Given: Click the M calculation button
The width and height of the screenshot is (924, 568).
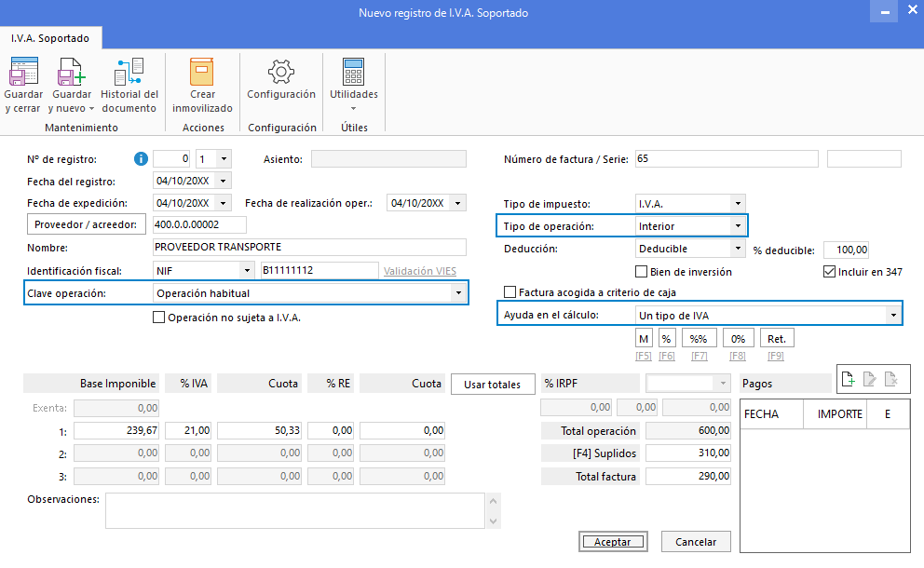Looking at the screenshot, I should coord(644,339).
